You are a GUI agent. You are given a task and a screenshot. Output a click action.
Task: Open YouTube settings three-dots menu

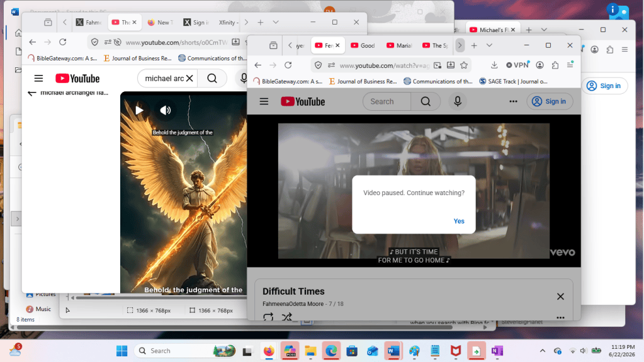(x=513, y=101)
